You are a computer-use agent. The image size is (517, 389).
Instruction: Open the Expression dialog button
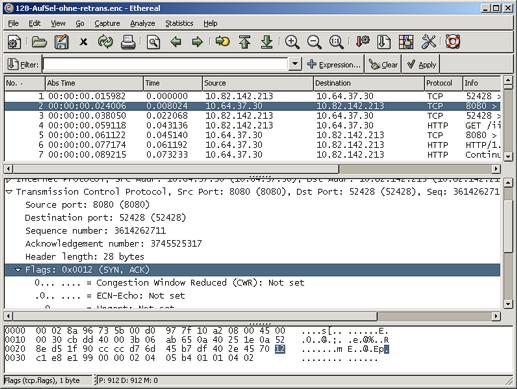(x=334, y=64)
